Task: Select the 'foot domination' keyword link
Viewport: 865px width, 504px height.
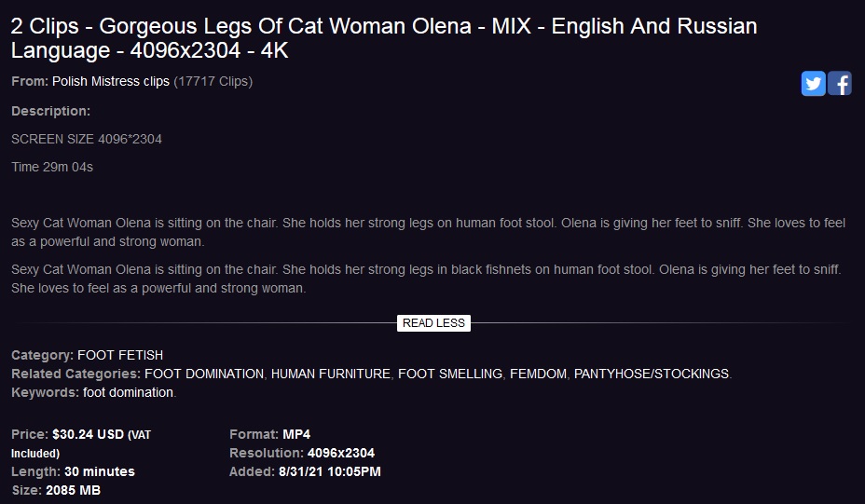Action: coord(128,392)
